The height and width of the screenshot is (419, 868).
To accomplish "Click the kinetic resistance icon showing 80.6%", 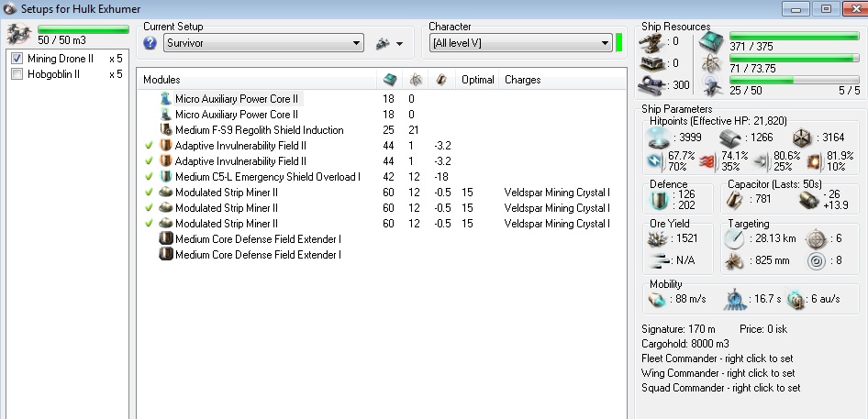I will click(x=762, y=161).
